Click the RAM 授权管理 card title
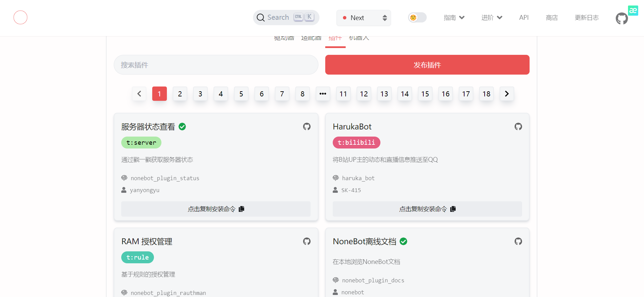The image size is (644, 297). pos(147,241)
